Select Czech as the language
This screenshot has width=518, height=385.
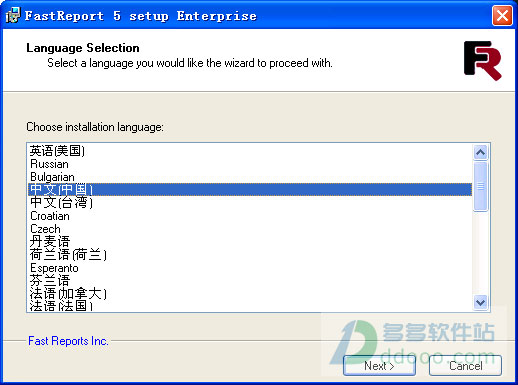[x=250, y=229]
